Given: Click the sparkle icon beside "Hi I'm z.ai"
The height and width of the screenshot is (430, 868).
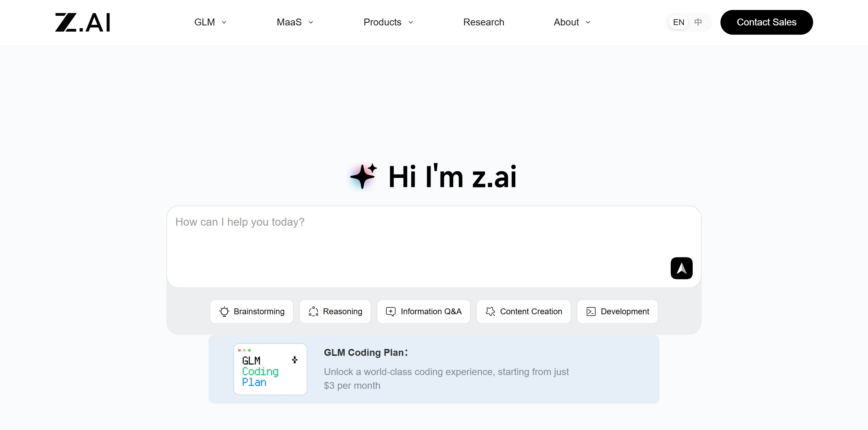Looking at the screenshot, I should [362, 176].
